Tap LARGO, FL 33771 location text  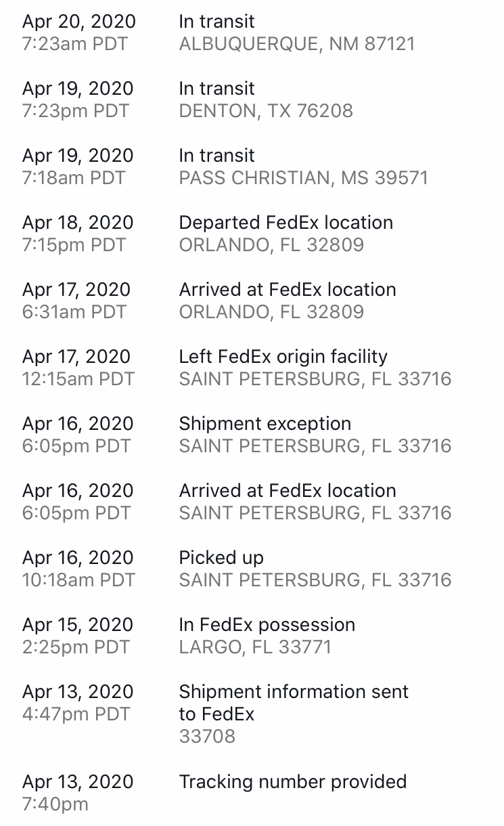[255, 647]
